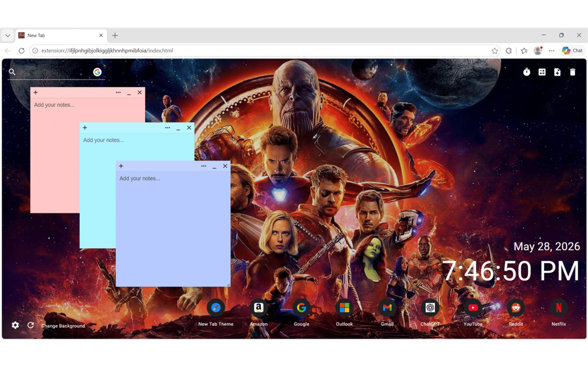Screen dimensions: 588x368
Task: Bookmark this page with the star icon
Action: pos(495,51)
